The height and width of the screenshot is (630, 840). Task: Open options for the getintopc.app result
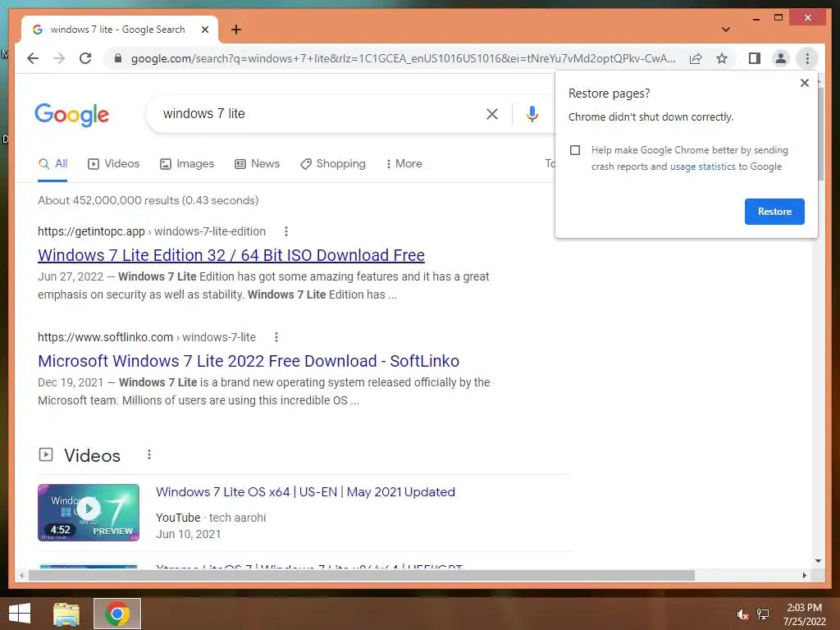point(286,231)
